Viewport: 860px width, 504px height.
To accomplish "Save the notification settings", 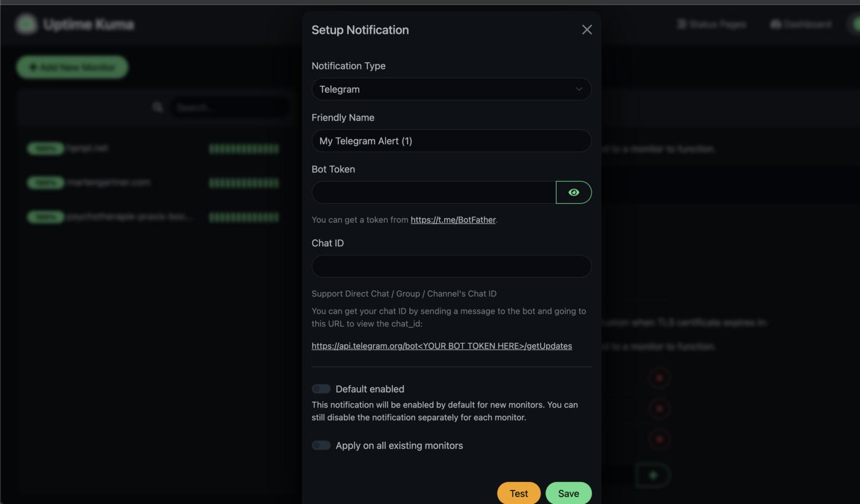I will (x=568, y=493).
